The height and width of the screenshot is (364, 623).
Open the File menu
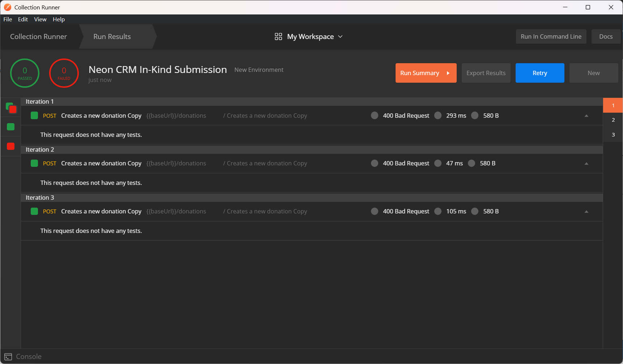(x=8, y=19)
